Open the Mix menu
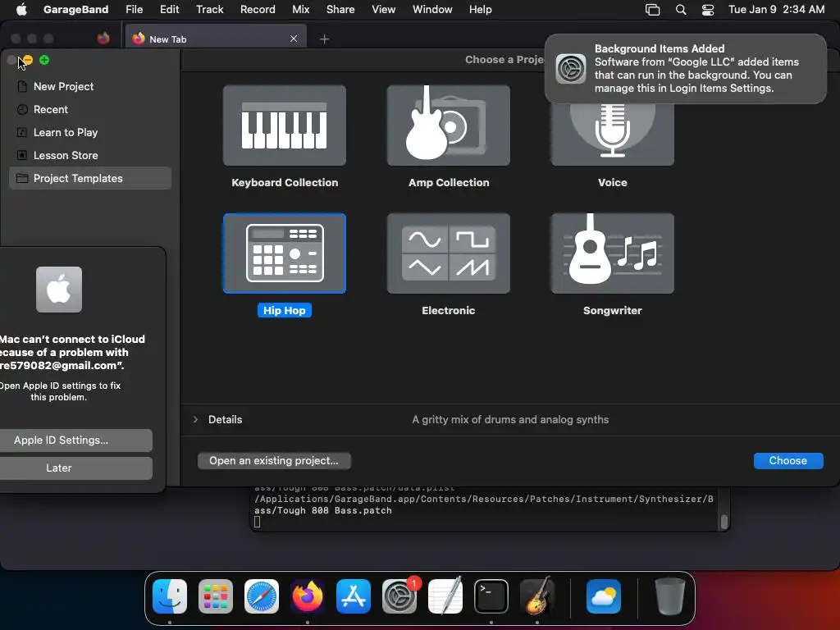The width and height of the screenshot is (840, 630). pos(300,10)
